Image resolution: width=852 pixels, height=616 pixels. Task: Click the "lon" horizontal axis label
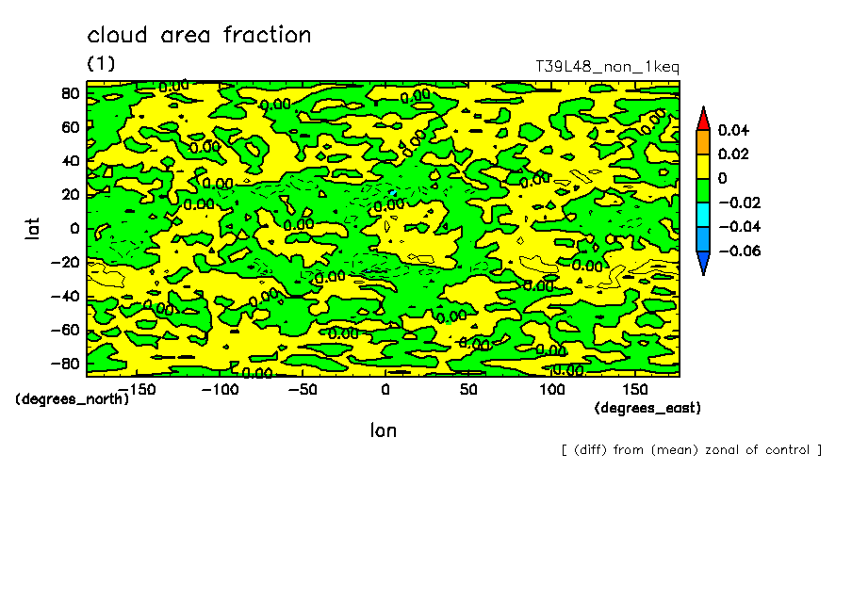pos(383,430)
